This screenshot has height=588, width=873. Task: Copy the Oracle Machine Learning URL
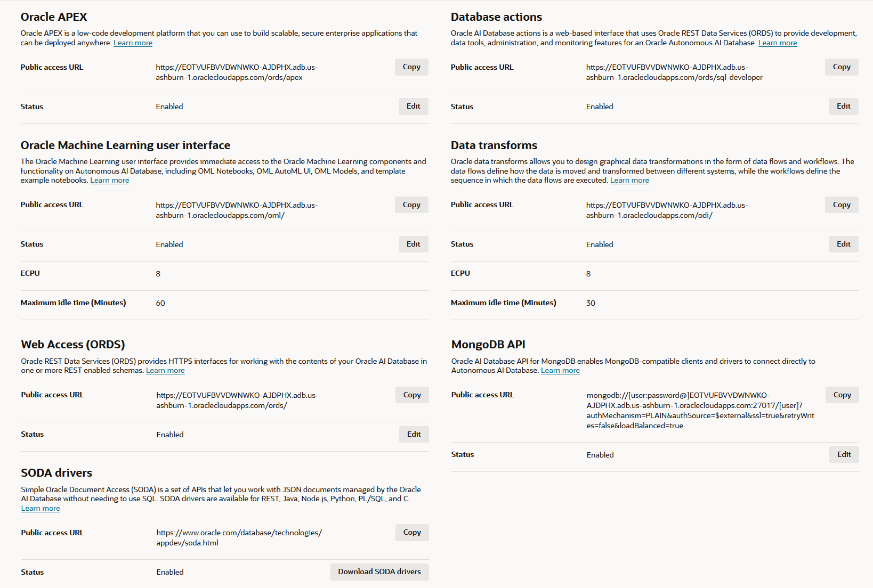pyautogui.click(x=411, y=204)
